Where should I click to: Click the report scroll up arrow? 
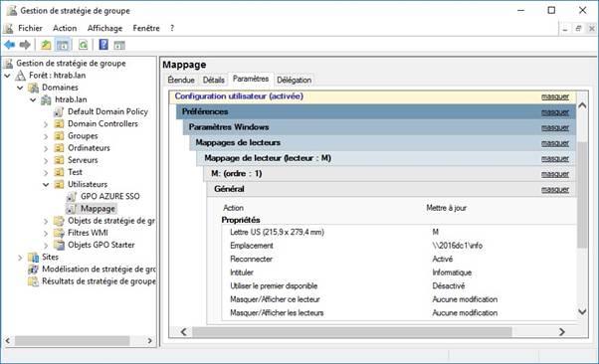click(582, 105)
